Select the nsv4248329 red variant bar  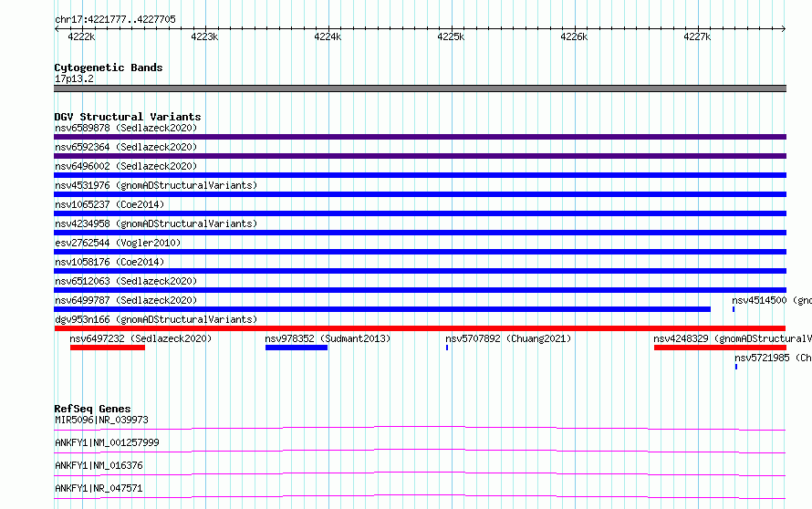tap(720, 348)
